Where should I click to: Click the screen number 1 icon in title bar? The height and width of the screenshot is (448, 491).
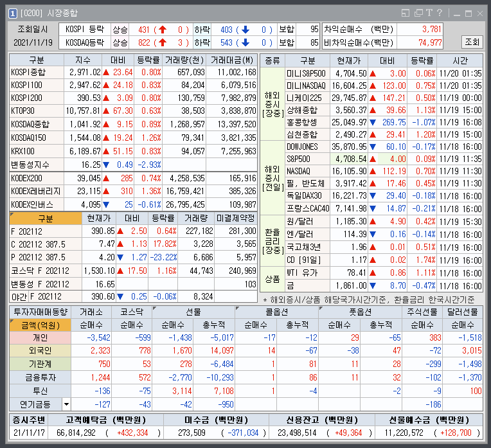(x=12, y=13)
